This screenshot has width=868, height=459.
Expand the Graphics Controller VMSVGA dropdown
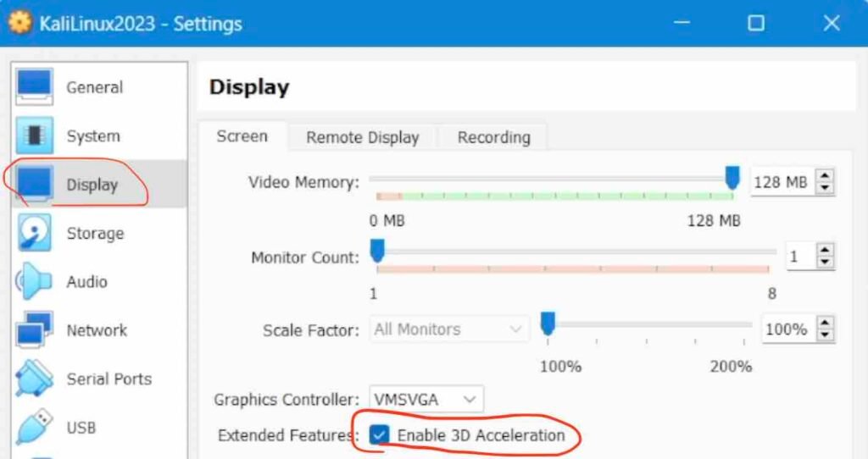click(x=426, y=399)
